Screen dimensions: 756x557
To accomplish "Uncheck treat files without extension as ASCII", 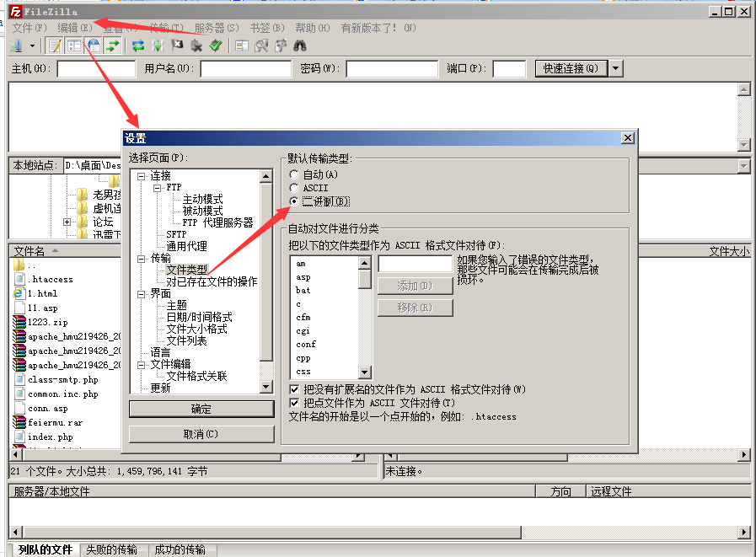I will [294, 389].
